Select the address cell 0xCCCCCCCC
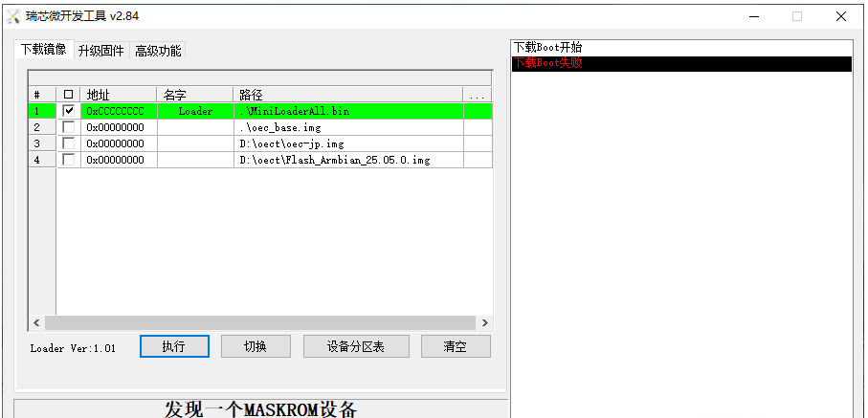The image size is (868, 418). pos(119,111)
